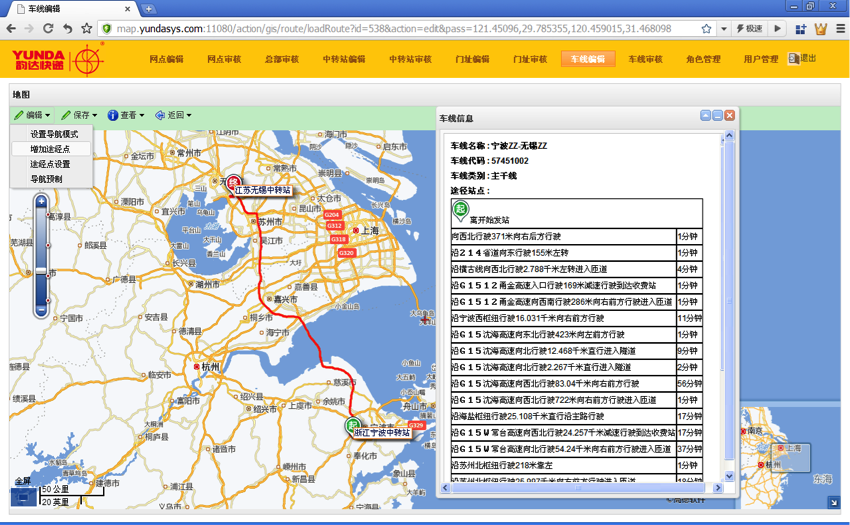Select row 沿214省道向东行驶155米左转
Viewport: 850px width, 525px height.
577,253
